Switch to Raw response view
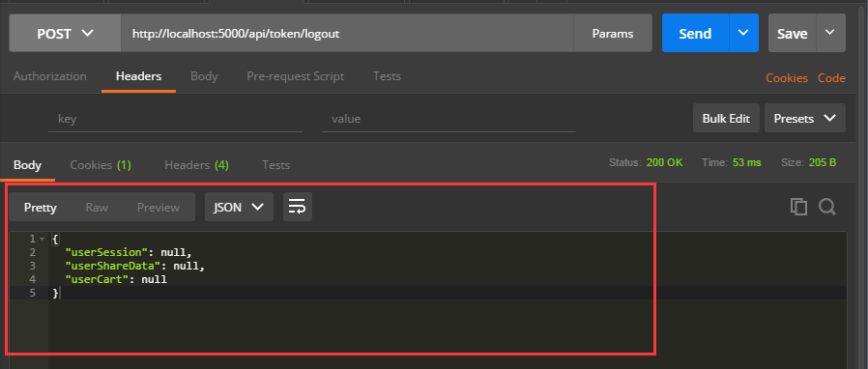 coord(97,208)
